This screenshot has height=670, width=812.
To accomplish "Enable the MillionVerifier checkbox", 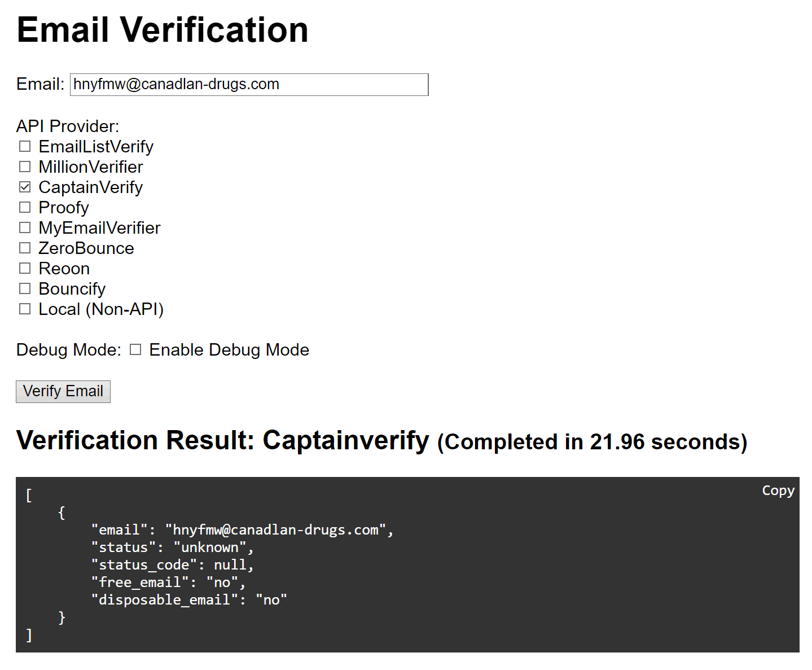I will click(25, 167).
